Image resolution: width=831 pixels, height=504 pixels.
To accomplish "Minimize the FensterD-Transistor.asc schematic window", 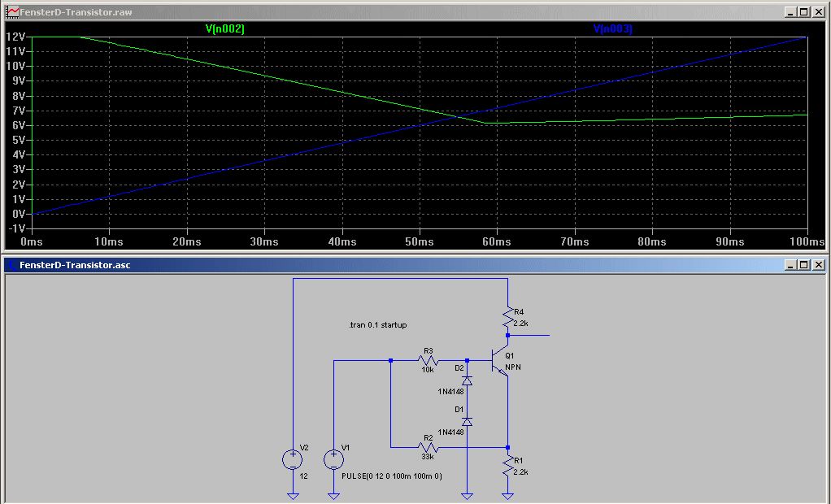I will (x=790, y=264).
